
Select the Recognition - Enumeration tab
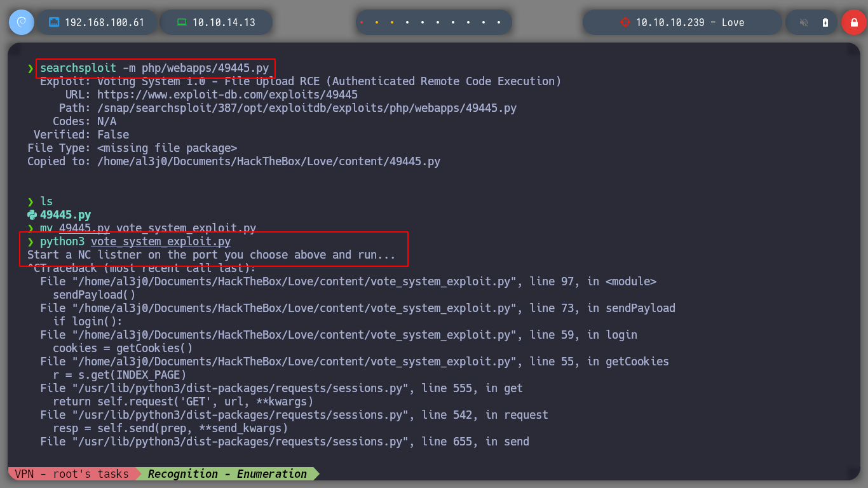pyautogui.click(x=227, y=473)
